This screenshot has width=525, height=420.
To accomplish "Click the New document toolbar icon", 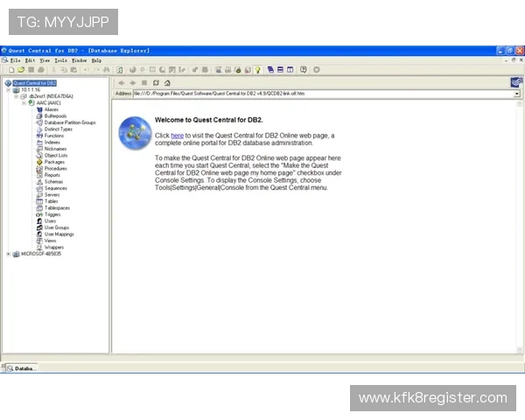I will (x=10, y=69).
